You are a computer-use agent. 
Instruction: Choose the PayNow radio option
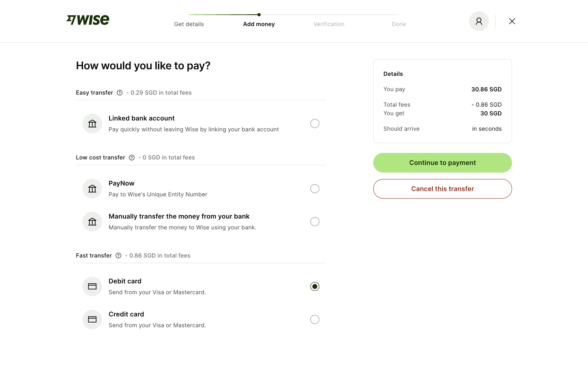(x=315, y=189)
